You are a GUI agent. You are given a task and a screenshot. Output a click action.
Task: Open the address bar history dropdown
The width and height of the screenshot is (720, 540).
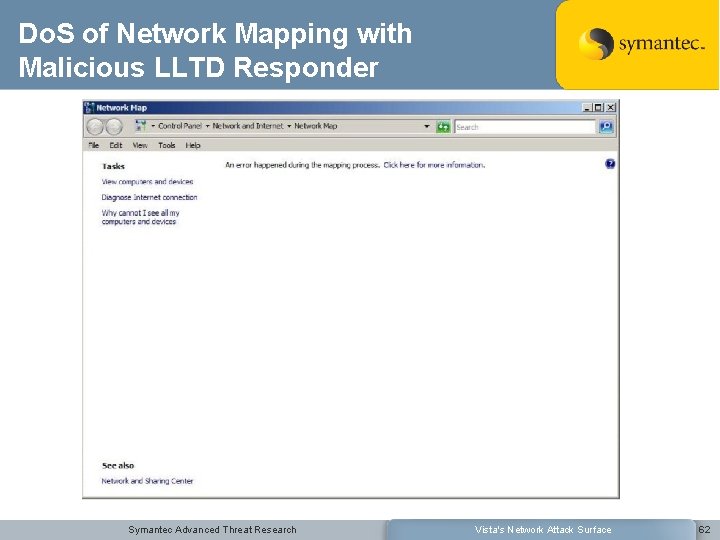pos(427,126)
